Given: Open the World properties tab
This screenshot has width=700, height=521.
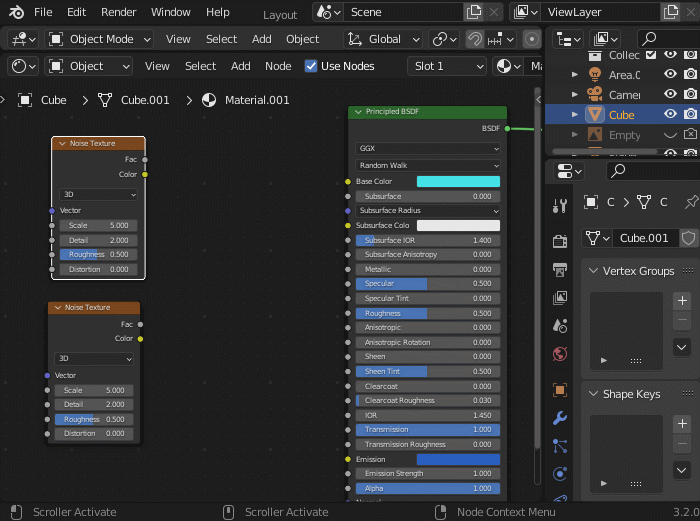Looking at the screenshot, I should point(560,354).
